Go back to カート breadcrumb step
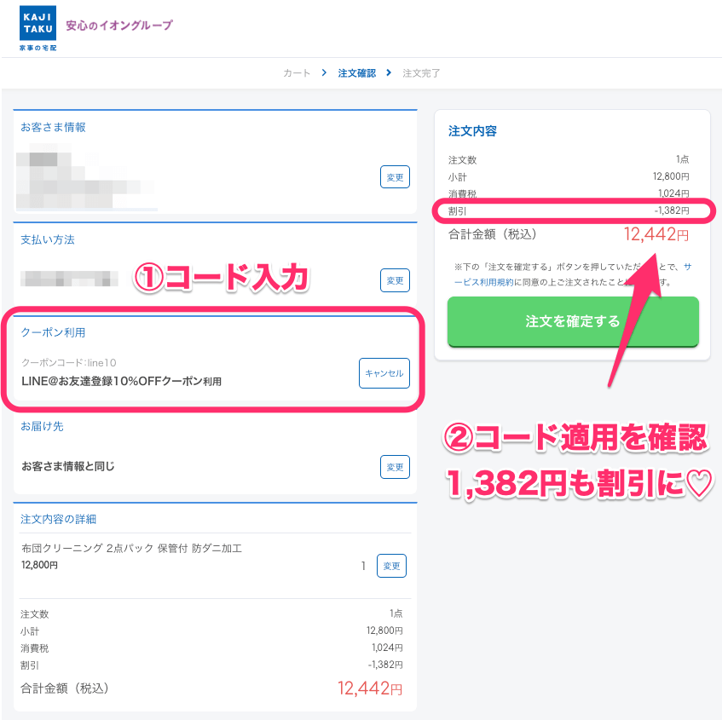Screen dimensions: 728x720 click(297, 73)
